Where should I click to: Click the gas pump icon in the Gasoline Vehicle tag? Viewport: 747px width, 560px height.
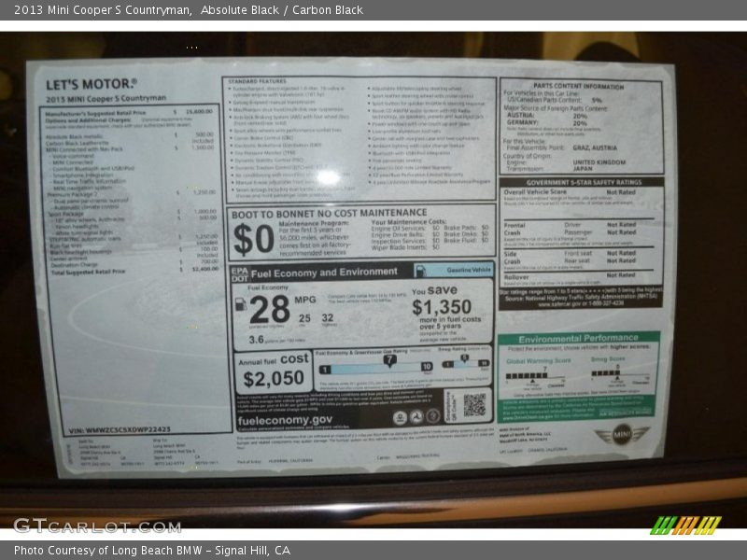[421, 270]
